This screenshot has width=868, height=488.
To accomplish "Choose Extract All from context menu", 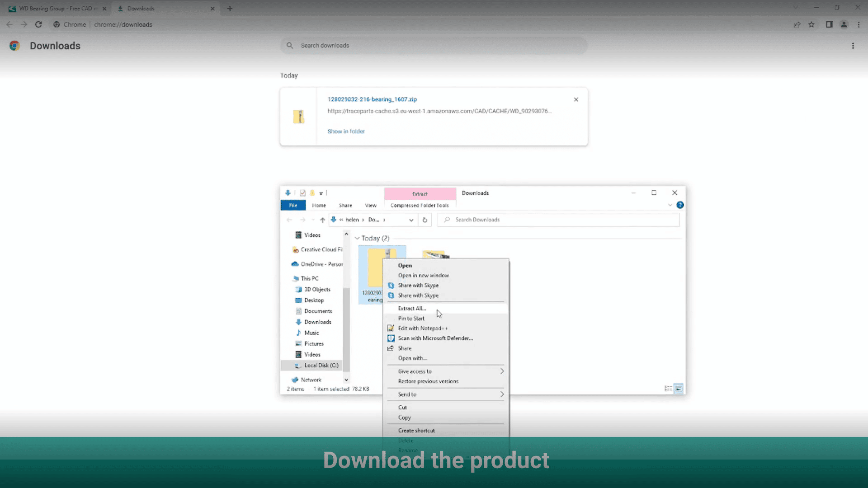I will click(x=412, y=309).
